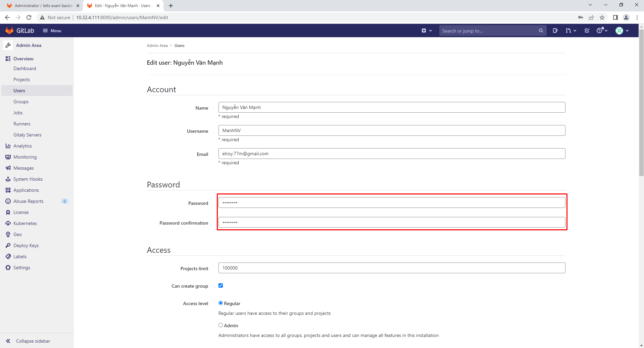
Task: Click the System Hooks icon
Action: click(8, 179)
